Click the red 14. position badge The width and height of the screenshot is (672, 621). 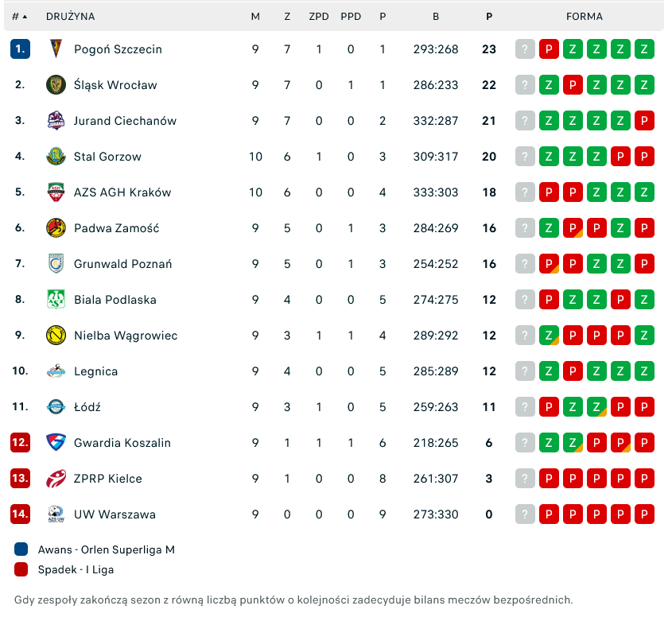click(x=20, y=514)
